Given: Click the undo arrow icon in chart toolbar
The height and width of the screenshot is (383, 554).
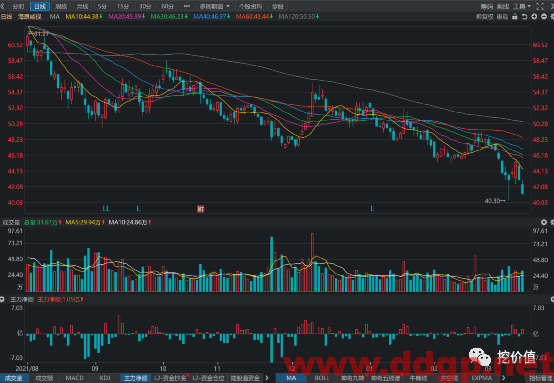Looking at the screenshot, I should pos(525,16).
